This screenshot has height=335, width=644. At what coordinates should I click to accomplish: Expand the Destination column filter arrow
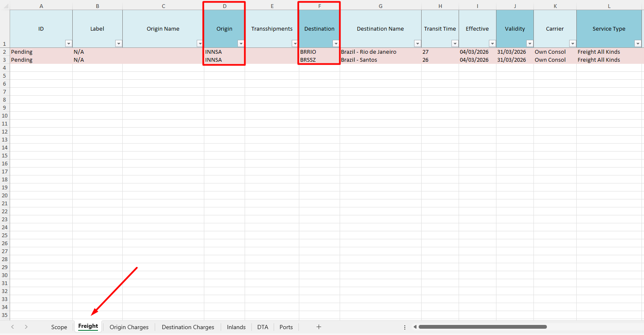pyautogui.click(x=336, y=44)
